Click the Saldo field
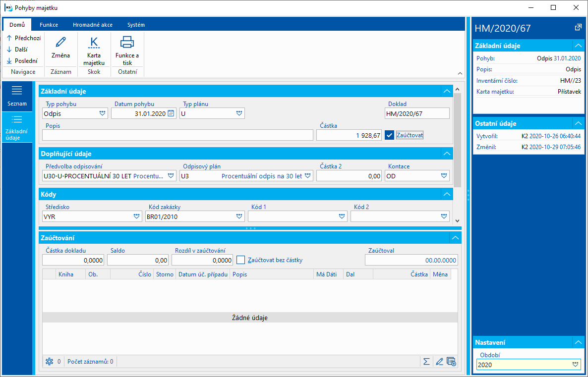 coord(138,260)
